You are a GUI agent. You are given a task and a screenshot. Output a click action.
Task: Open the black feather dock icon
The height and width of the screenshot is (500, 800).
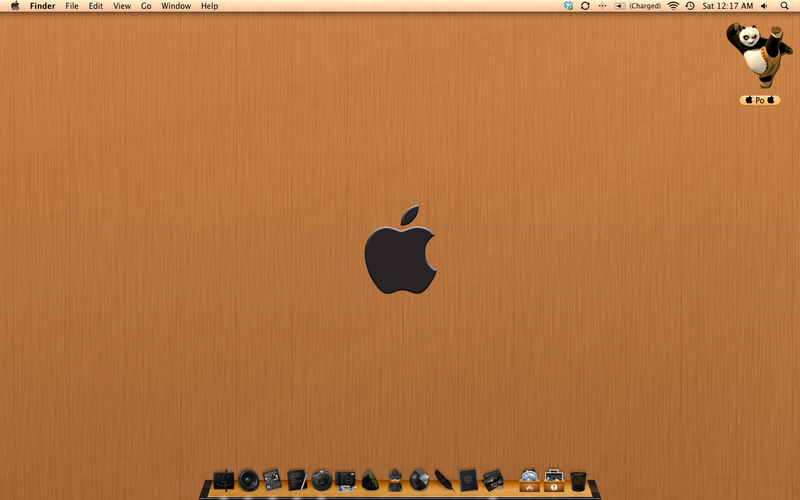pos(444,480)
